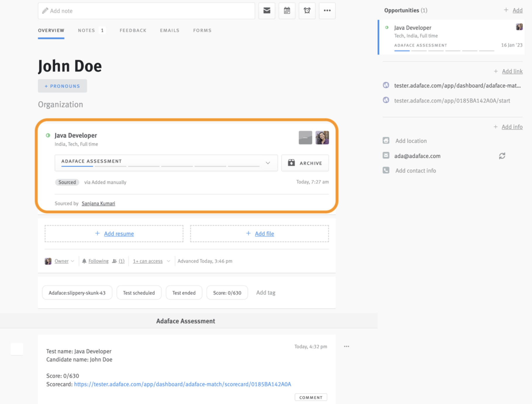Click the phone icon beside Add contact info
The height and width of the screenshot is (404, 532).
pyautogui.click(x=386, y=170)
